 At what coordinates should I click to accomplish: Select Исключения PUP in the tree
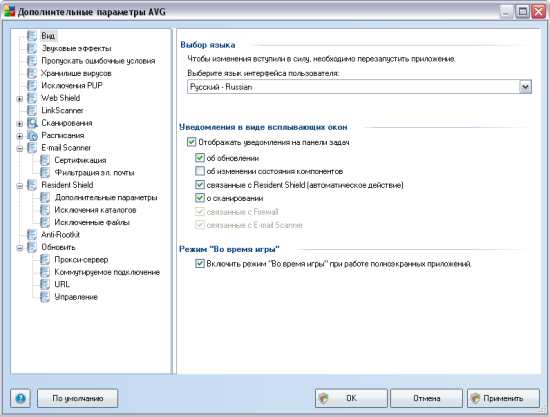coord(72,86)
